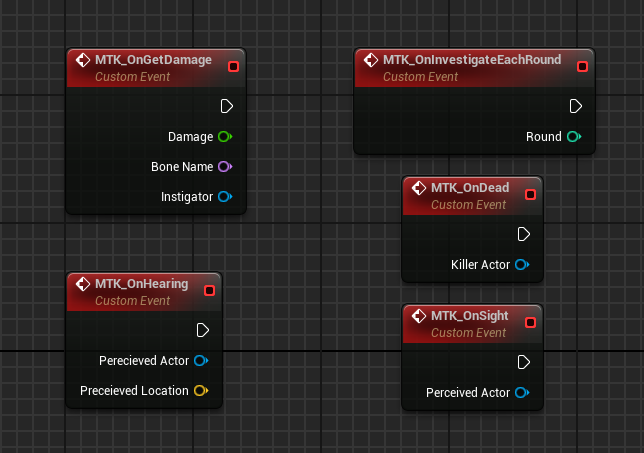Click the exec output pin of MTK_OnSight
The image size is (644, 453).
coord(523,362)
